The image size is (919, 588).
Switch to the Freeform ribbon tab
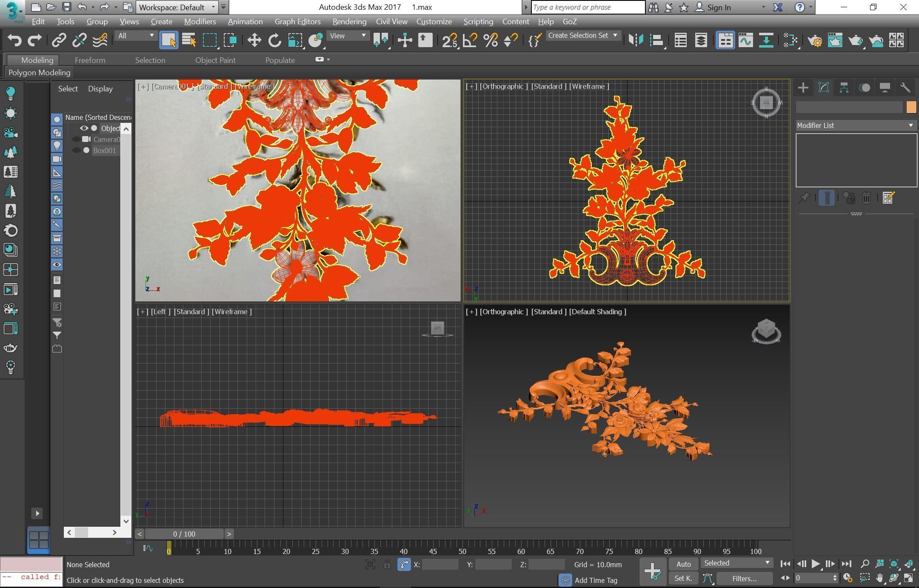[90, 60]
